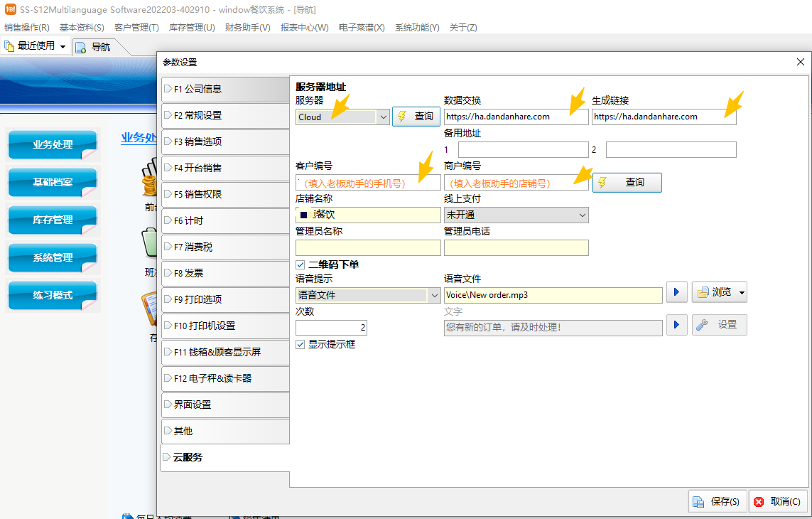Click the 保存(S) save button
This screenshot has height=519, width=812.
pos(717,501)
